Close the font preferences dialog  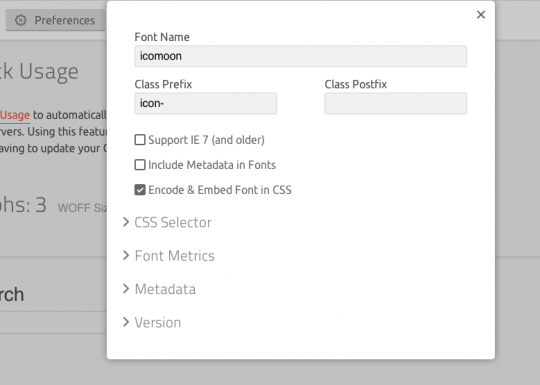tap(481, 14)
